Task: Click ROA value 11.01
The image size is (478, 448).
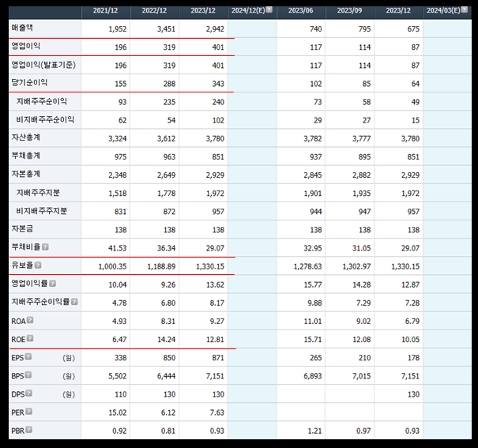Action: (x=313, y=322)
